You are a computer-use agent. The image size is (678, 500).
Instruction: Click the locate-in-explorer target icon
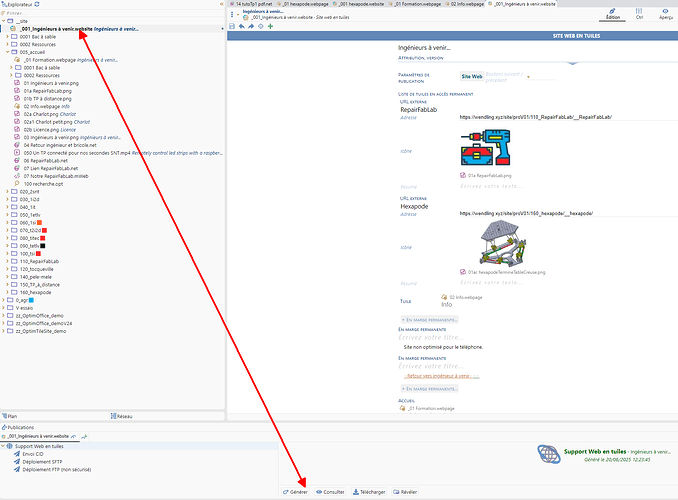[261, 26]
